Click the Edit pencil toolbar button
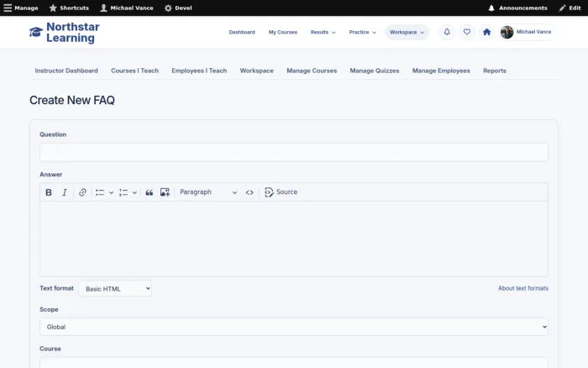The image size is (588, 368). [x=570, y=8]
